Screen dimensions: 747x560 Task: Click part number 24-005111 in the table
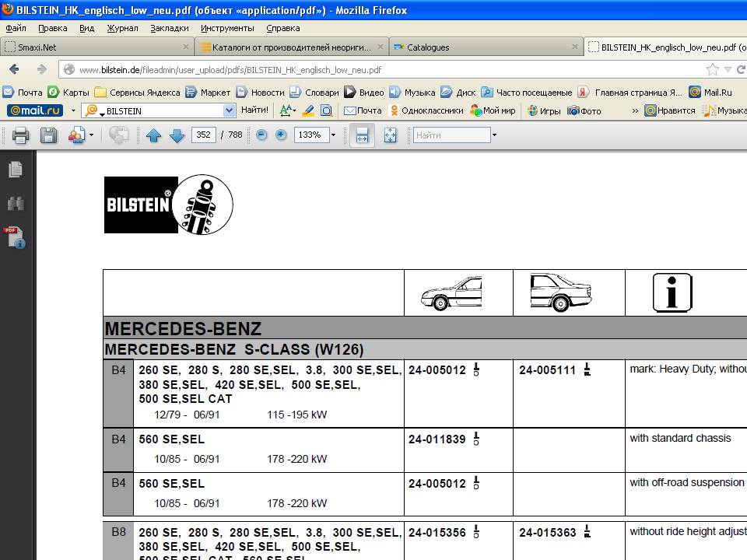pyautogui.click(x=547, y=370)
